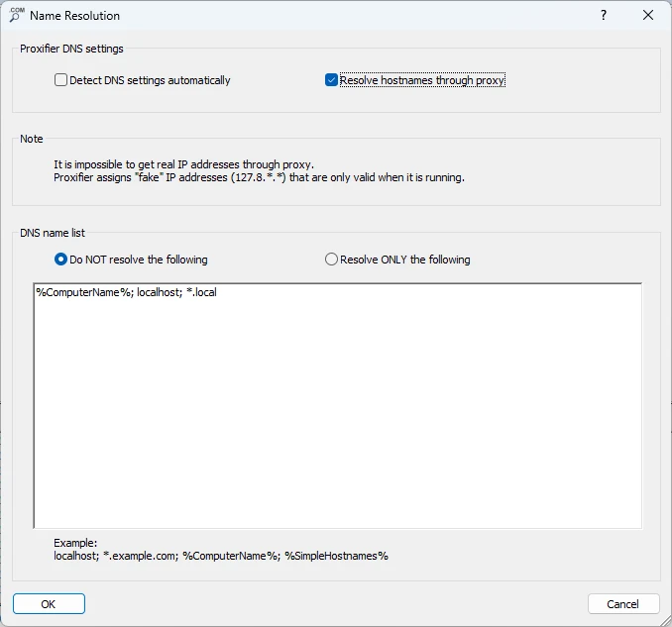The height and width of the screenshot is (627, 672).
Task: Click the Name Resolution title bar icon
Action: tap(16, 15)
